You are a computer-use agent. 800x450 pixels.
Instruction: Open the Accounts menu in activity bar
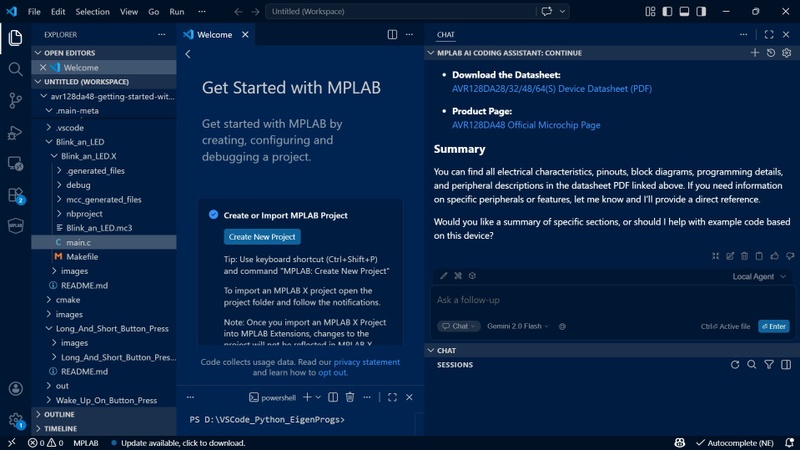click(15, 389)
